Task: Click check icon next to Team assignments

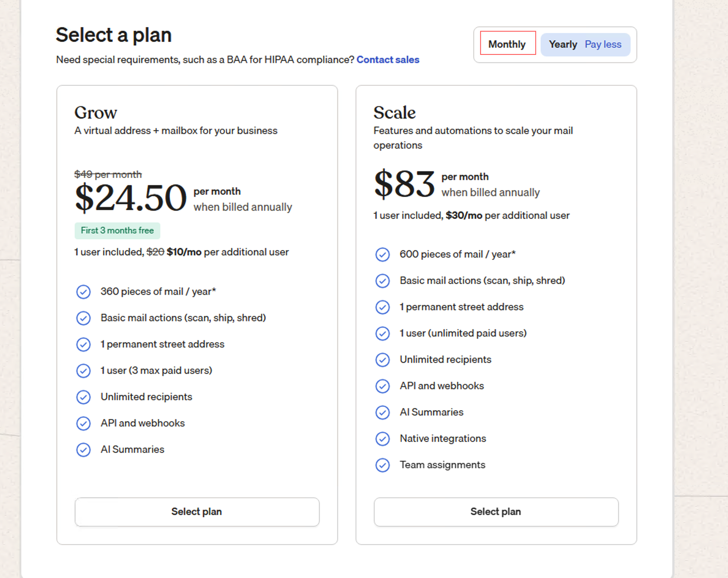Action: coord(383,465)
